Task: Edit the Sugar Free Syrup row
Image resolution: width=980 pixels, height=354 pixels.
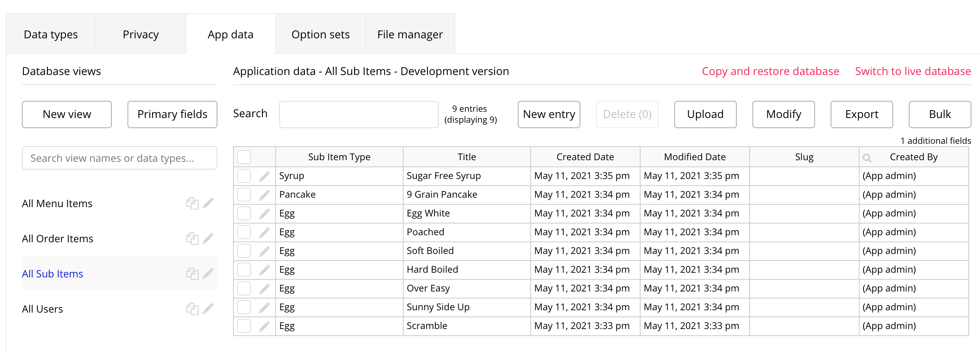Action: [x=264, y=176]
